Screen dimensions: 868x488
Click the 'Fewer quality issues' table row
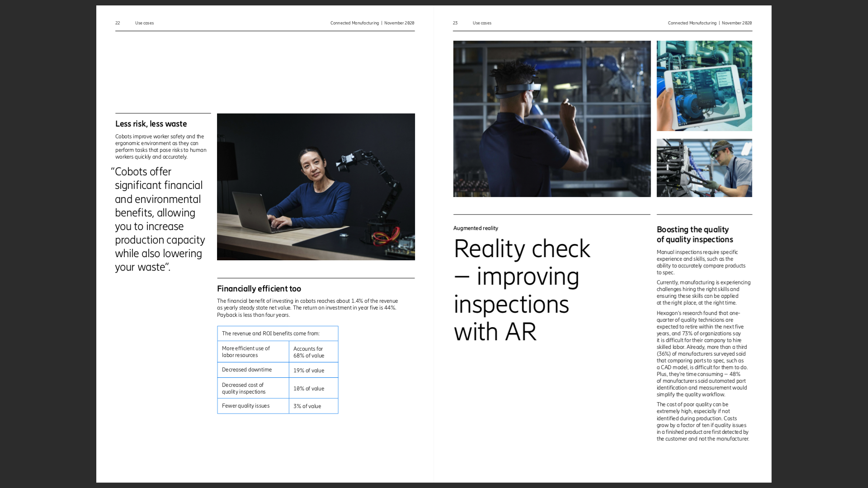coord(277,406)
